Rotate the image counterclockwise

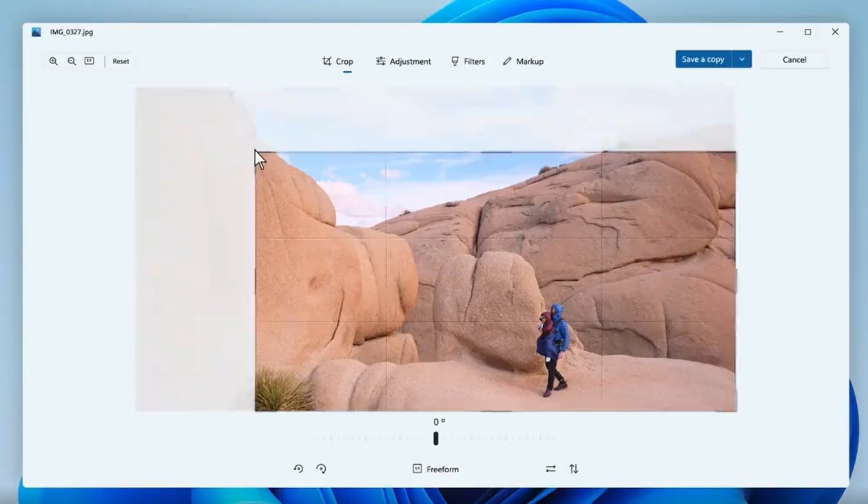pos(298,468)
